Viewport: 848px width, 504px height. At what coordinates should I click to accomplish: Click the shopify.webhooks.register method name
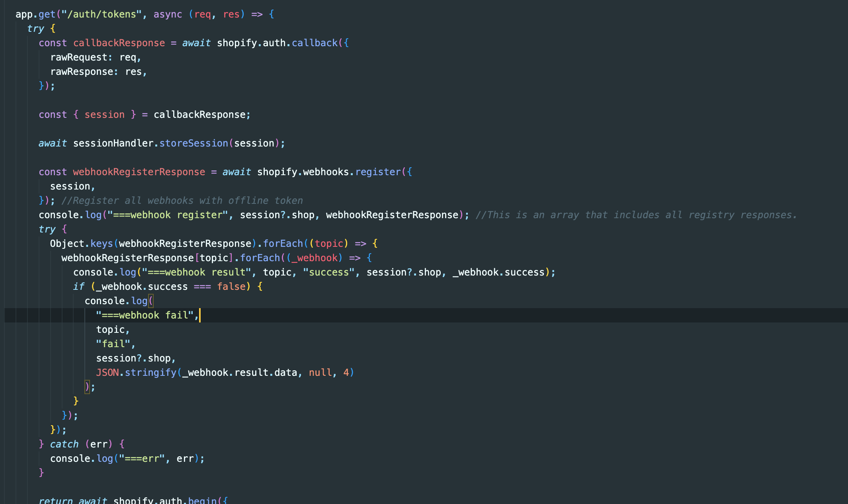[x=378, y=172]
